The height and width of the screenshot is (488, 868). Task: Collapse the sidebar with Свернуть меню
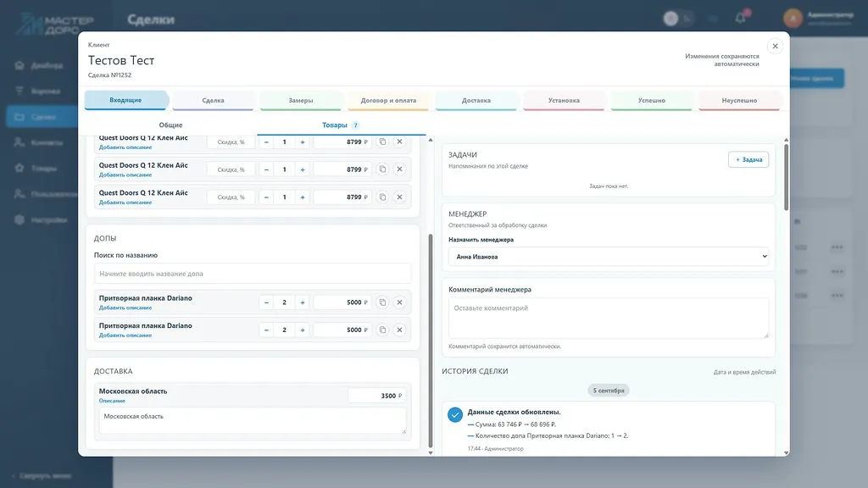[x=42, y=476]
